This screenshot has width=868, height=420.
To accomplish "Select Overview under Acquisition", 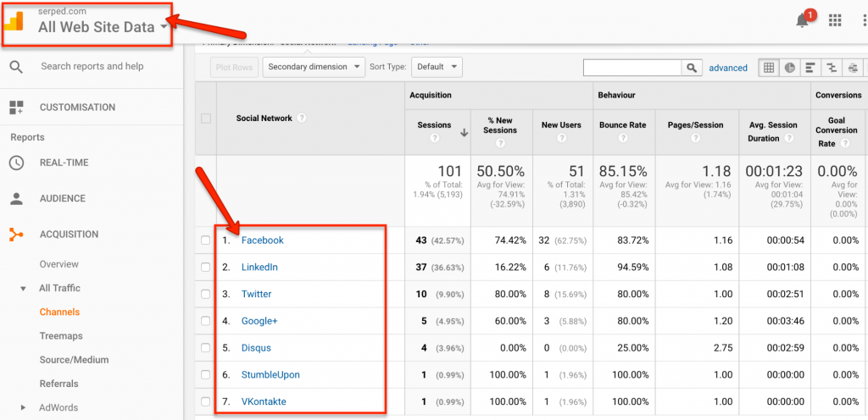I will (x=59, y=264).
